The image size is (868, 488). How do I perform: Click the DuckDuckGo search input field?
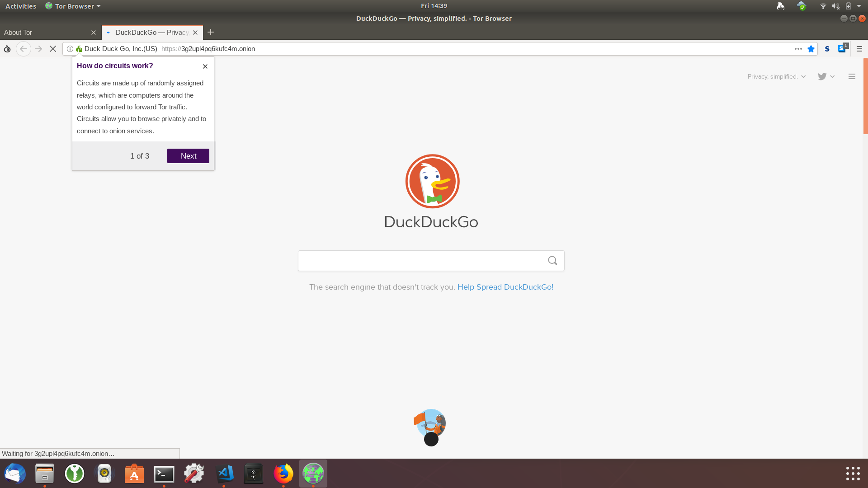coord(420,261)
